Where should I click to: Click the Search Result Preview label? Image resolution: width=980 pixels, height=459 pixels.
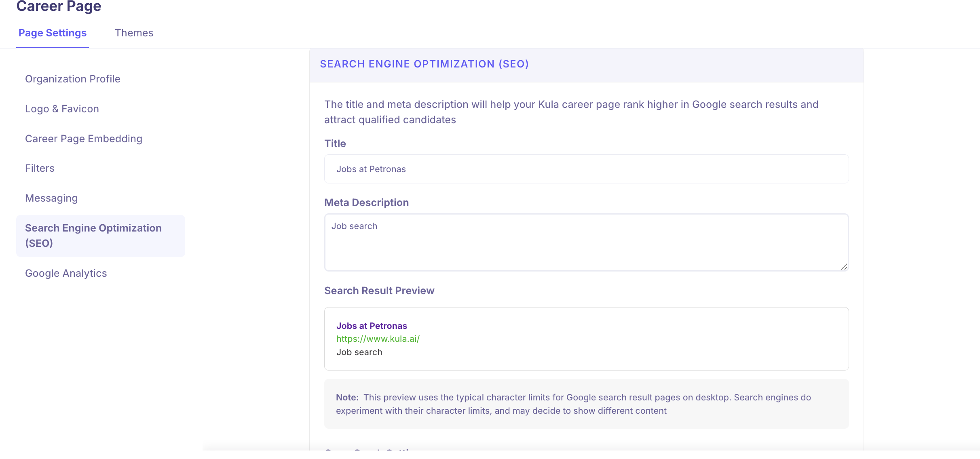click(379, 291)
